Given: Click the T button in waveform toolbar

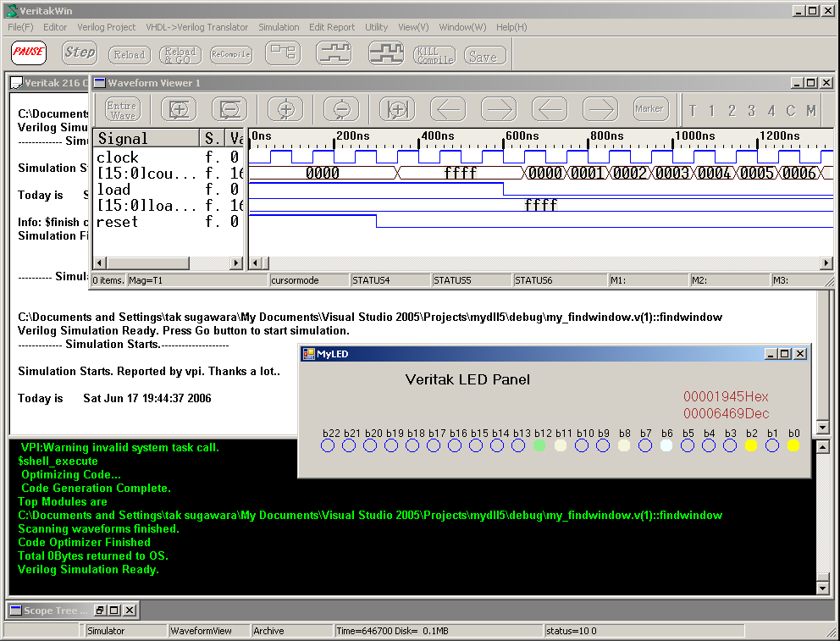Looking at the screenshot, I should (692, 111).
